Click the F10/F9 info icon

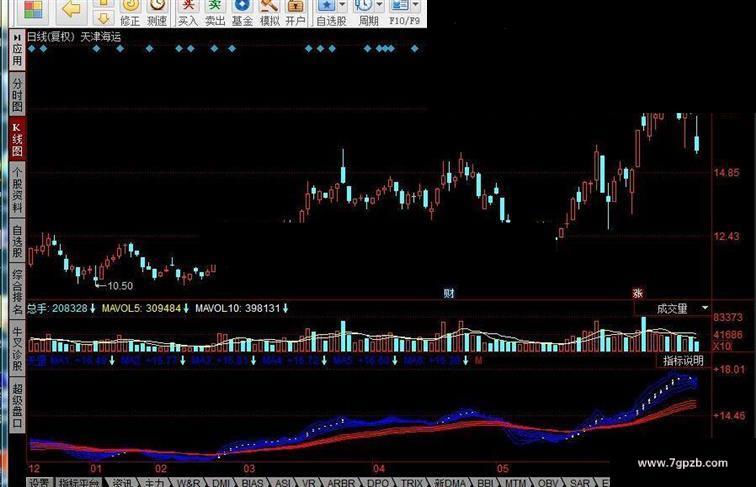click(399, 6)
